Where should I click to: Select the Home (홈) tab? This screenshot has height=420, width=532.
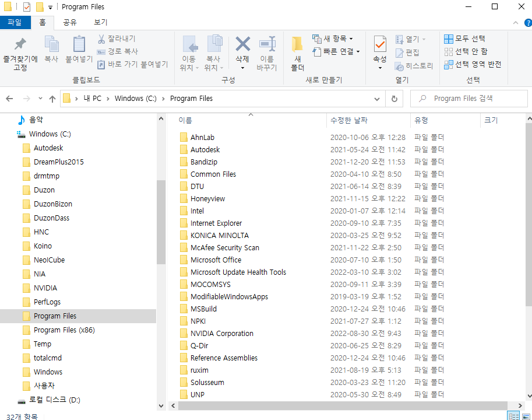click(x=43, y=22)
